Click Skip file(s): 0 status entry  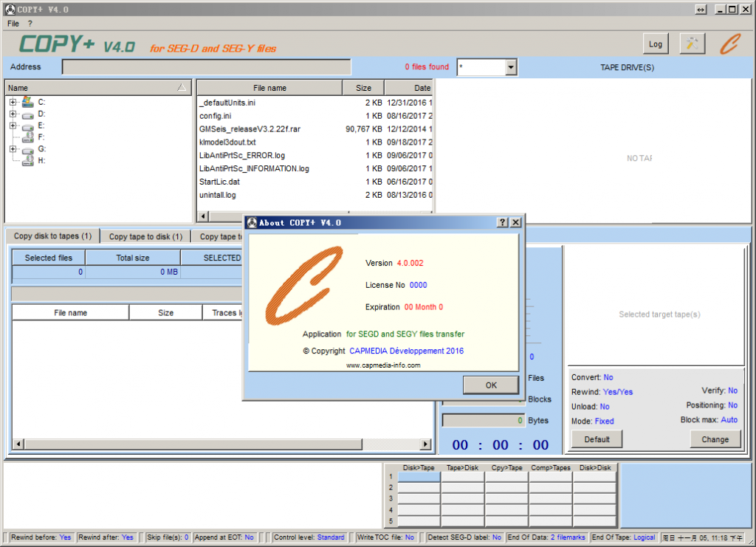(168, 537)
